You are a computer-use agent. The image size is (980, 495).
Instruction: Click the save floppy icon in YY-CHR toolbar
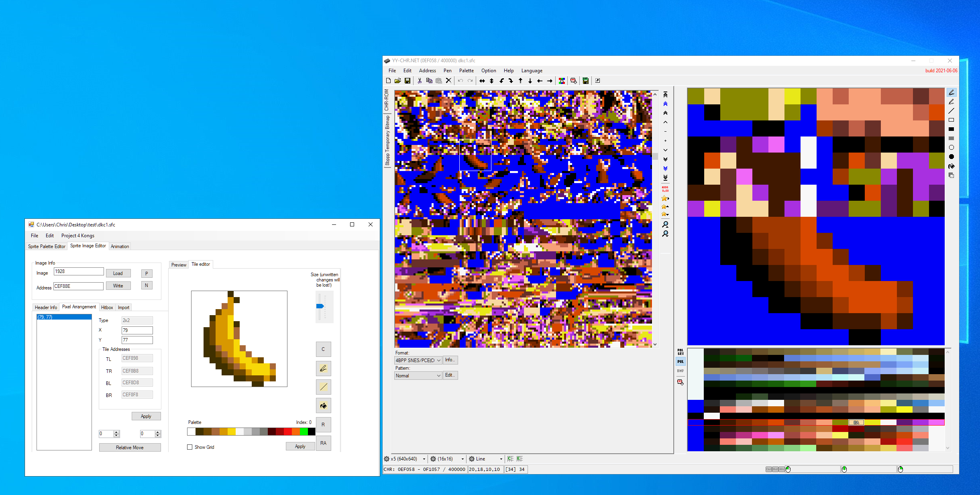[407, 81]
